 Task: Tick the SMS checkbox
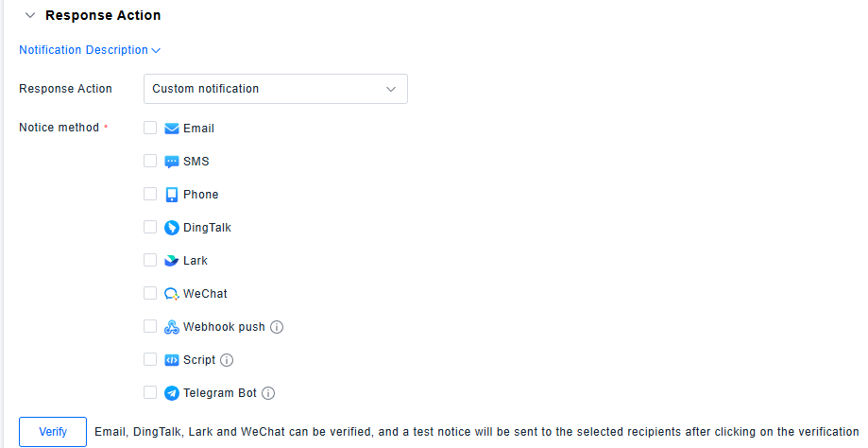pos(150,161)
